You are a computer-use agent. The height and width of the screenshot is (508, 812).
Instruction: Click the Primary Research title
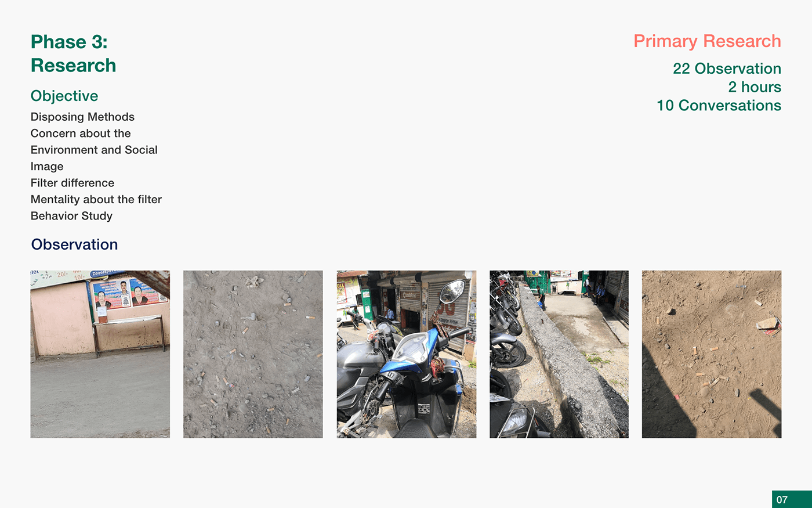pyautogui.click(x=707, y=41)
